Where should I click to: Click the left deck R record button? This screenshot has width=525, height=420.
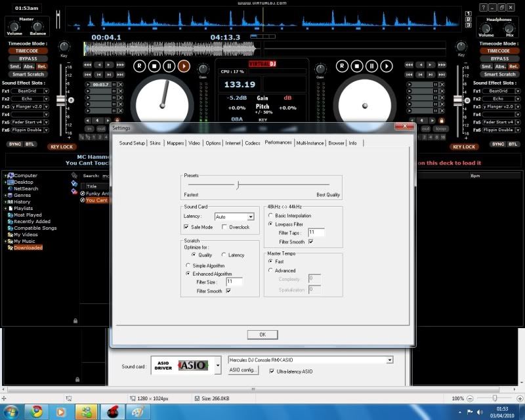tap(139, 66)
